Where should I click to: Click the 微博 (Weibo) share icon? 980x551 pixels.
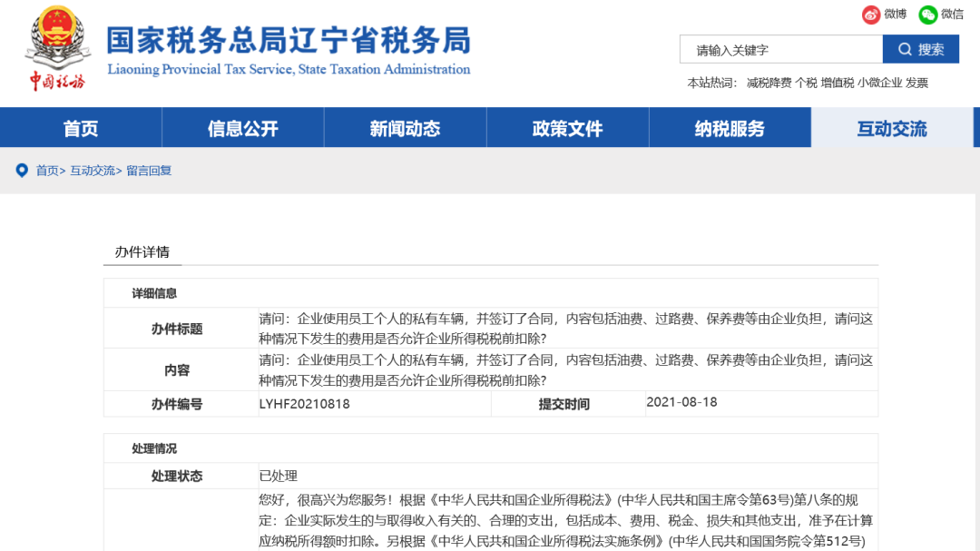(x=869, y=15)
